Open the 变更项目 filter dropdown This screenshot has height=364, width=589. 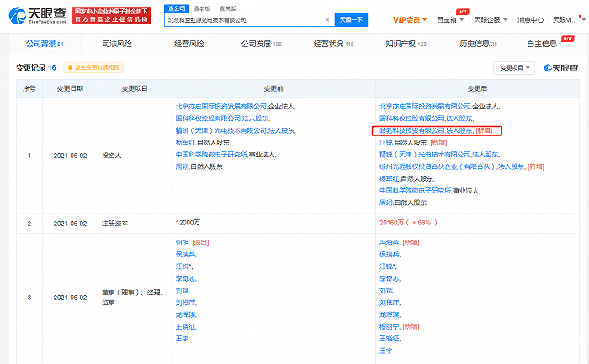click(514, 68)
